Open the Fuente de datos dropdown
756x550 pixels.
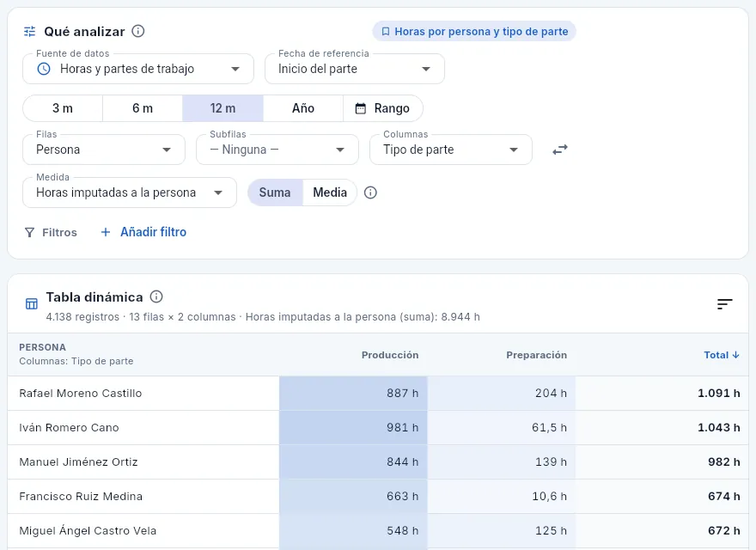[x=138, y=69]
